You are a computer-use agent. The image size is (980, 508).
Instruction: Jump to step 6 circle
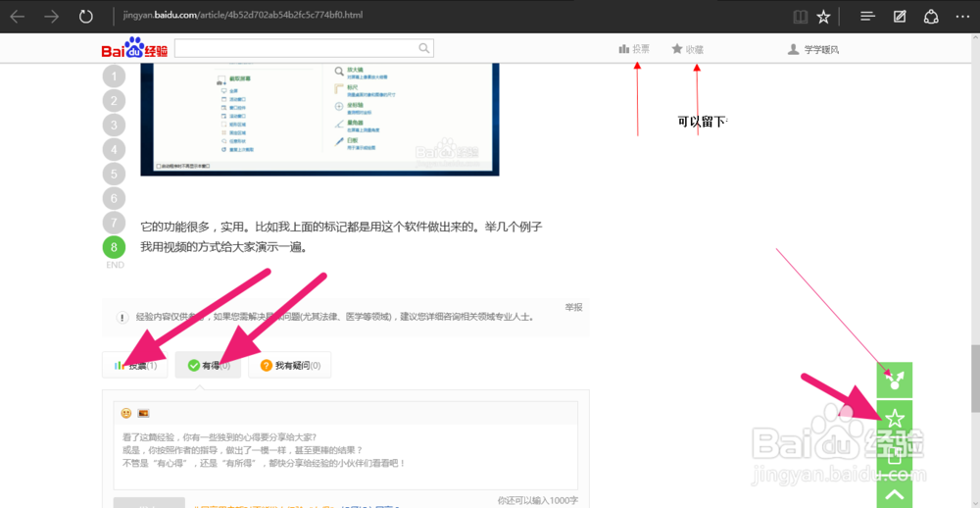click(114, 198)
